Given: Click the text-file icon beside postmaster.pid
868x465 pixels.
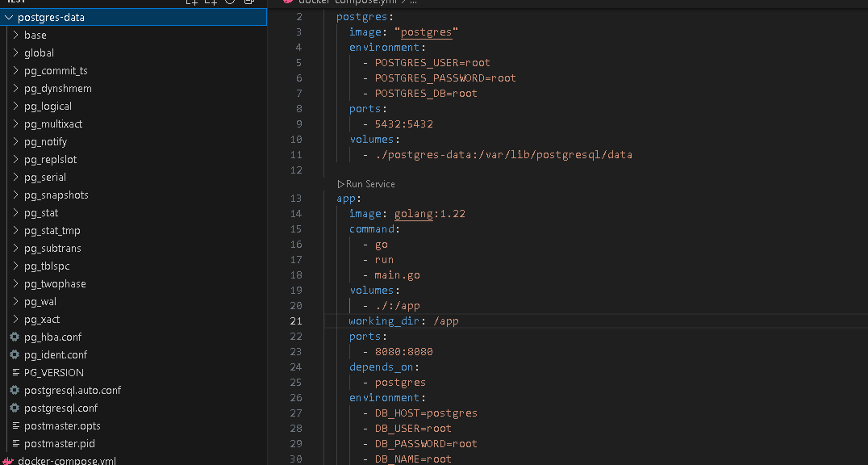Looking at the screenshot, I should (x=15, y=443).
